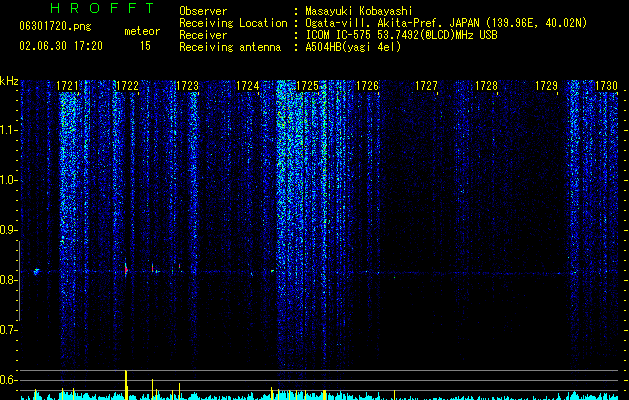Image resolution: width=629 pixels, height=400 pixels.
Task: Click the 1722 time marker
Action: click(x=127, y=86)
